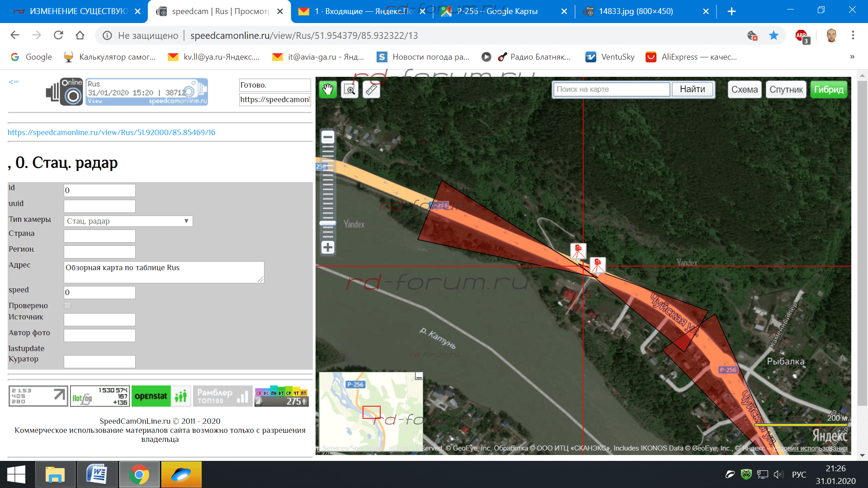The image size is (868, 488).
Task: Reload the current page
Action: 58,35
